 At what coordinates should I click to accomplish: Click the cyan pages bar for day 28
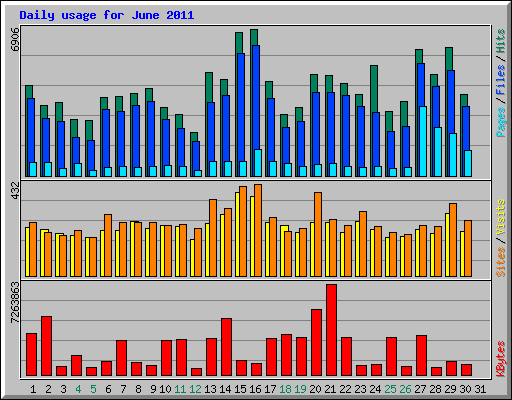pyautogui.click(x=438, y=152)
